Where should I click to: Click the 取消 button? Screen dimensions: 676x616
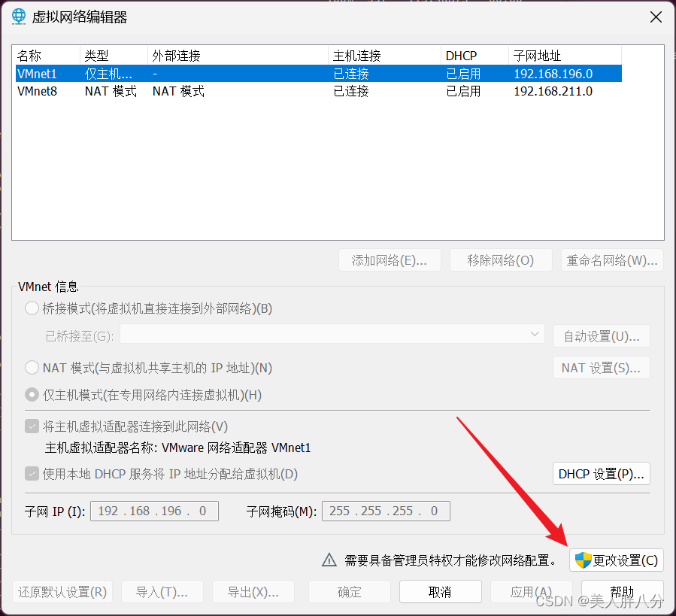[440, 592]
